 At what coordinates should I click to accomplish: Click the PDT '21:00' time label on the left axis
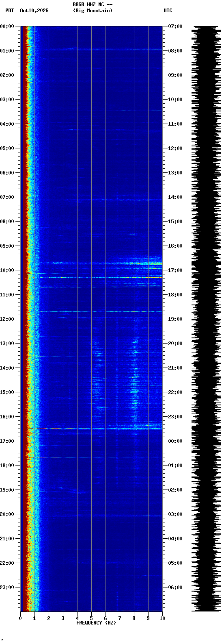[x=7, y=539]
